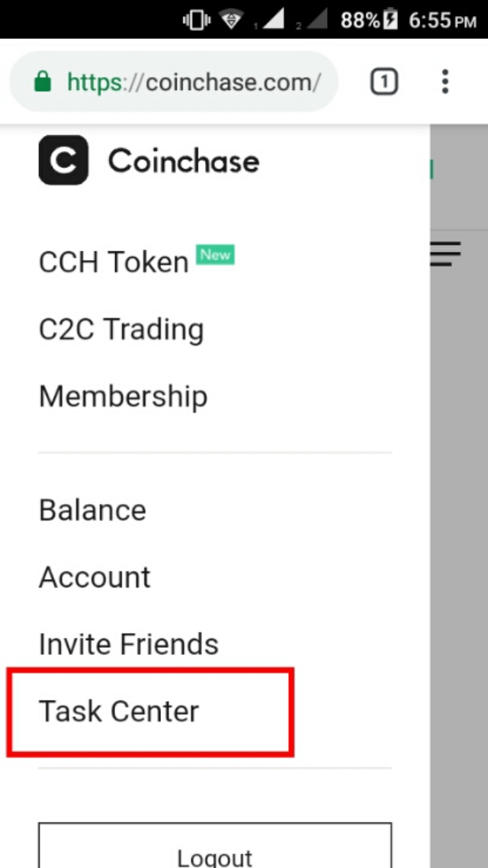Viewport: 488px width, 868px height.
Task: Open the Task Center
Action: [119, 712]
